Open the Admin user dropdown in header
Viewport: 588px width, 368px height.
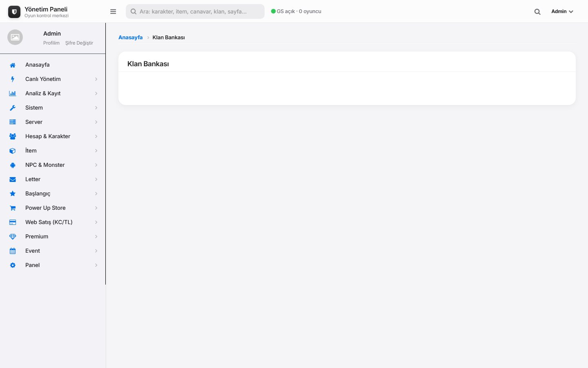click(562, 11)
